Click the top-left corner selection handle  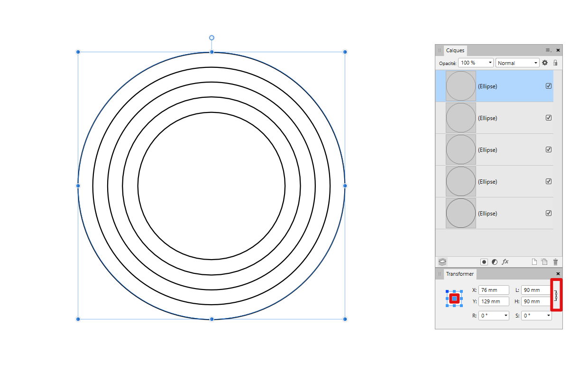[78, 52]
